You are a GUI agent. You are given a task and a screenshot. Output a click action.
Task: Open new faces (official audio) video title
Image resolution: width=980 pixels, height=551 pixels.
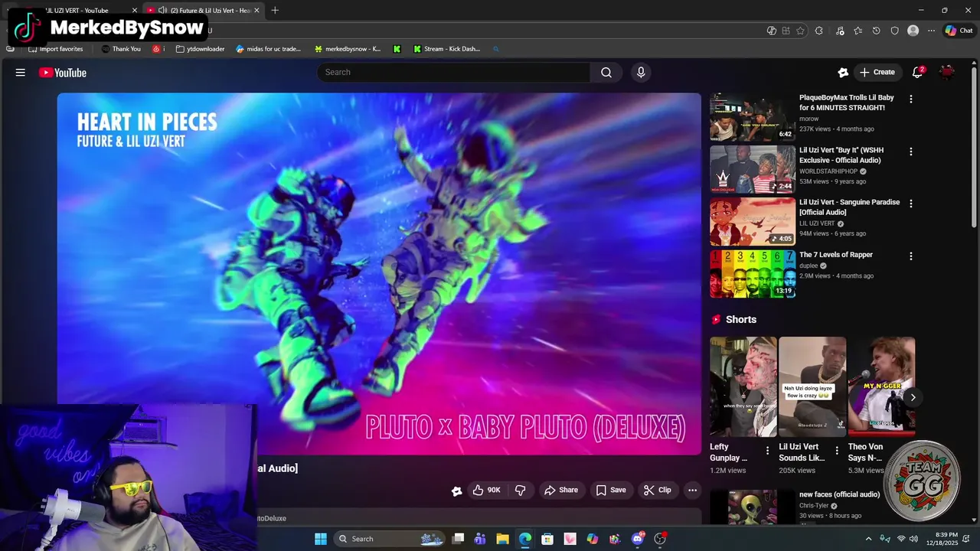[839, 494]
